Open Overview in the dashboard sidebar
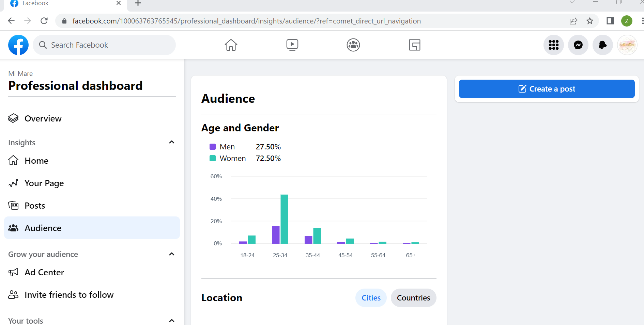 43,118
